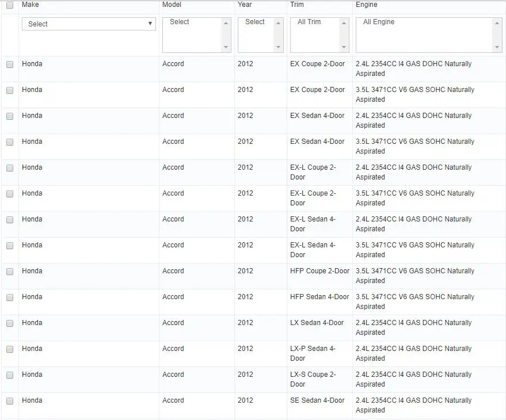This screenshot has height=420, width=506.
Task: Click the Make column header
Action: pos(31,5)
